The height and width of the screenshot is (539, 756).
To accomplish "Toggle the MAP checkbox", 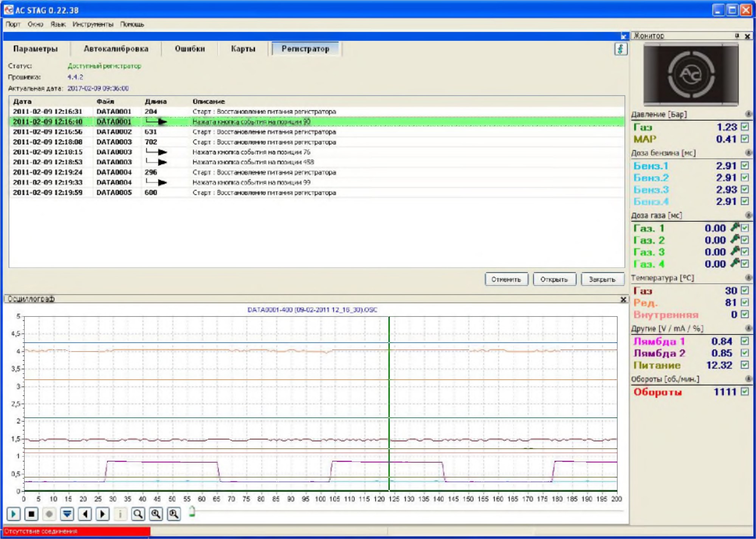I will [745, 139].
